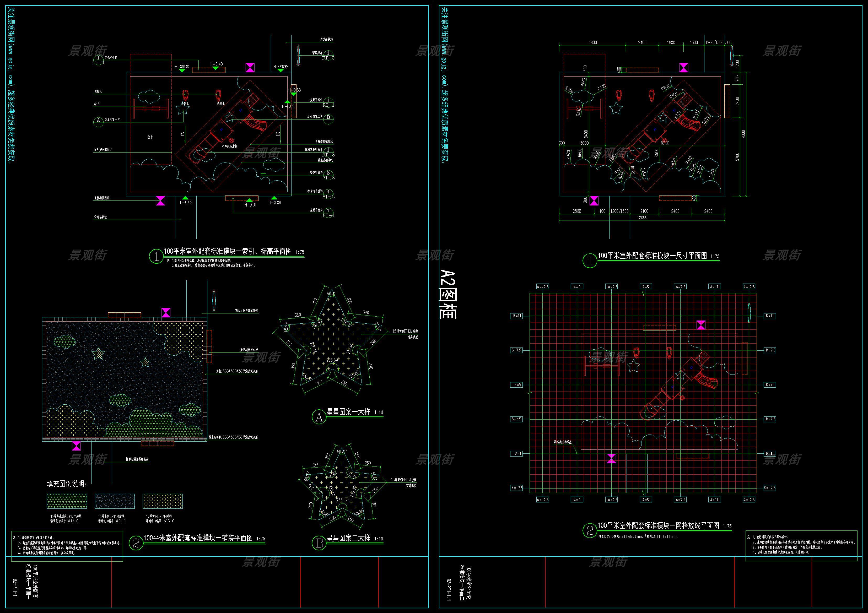Image resolution: width=868 pixels, height=613 pixels.
Task: Select the H+0.40 elevation marker
Action: click(217, 65)
